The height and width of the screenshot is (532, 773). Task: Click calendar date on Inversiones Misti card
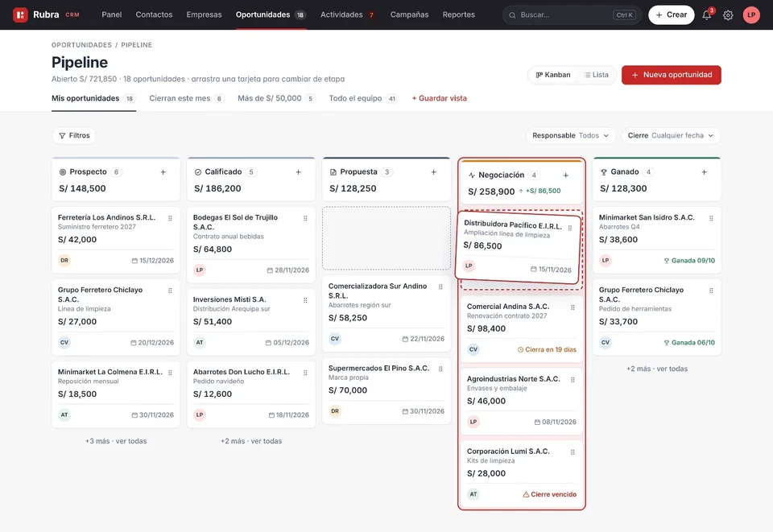tap(287, 342)
